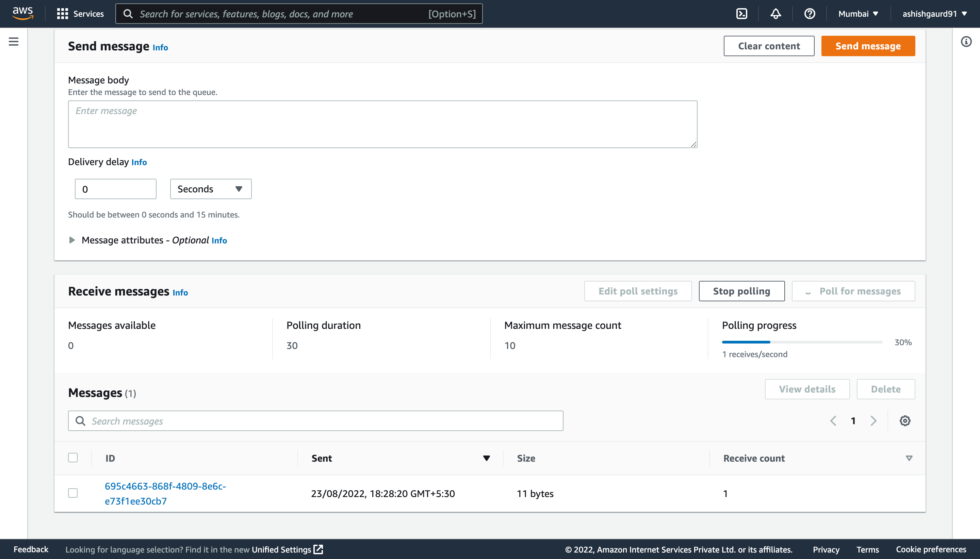Click the Receive count column header label
Viewport: 980px width, 559px height.
[754, 458]
